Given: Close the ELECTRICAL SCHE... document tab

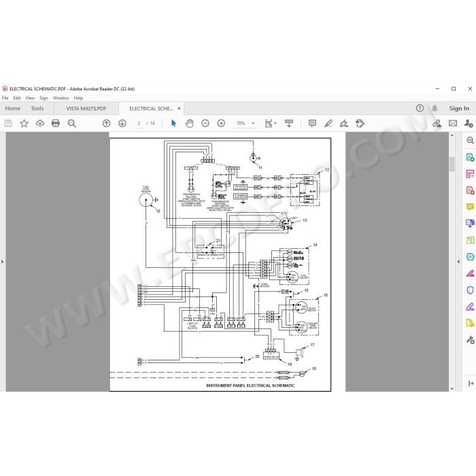Looking at the screenshot, I should [179, 108].
